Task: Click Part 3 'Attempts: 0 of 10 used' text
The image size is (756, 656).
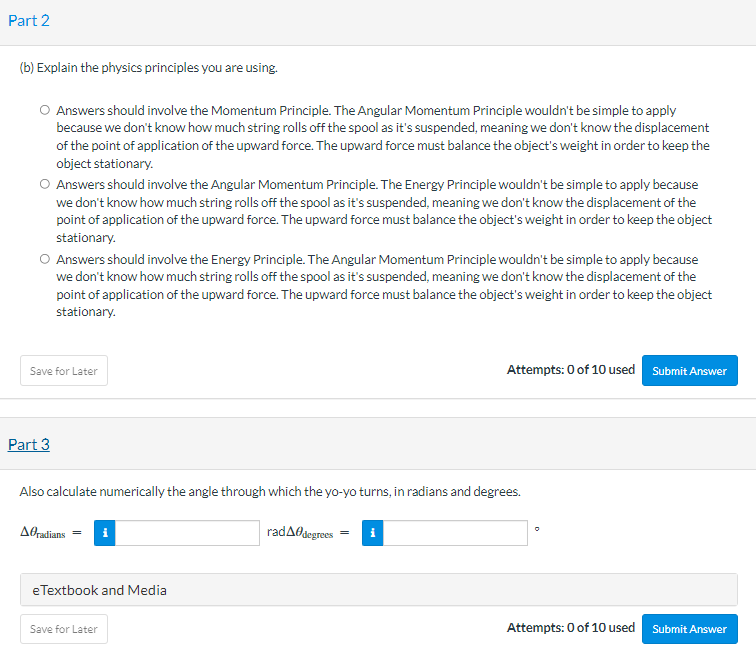Action: [x=571, y=628]
